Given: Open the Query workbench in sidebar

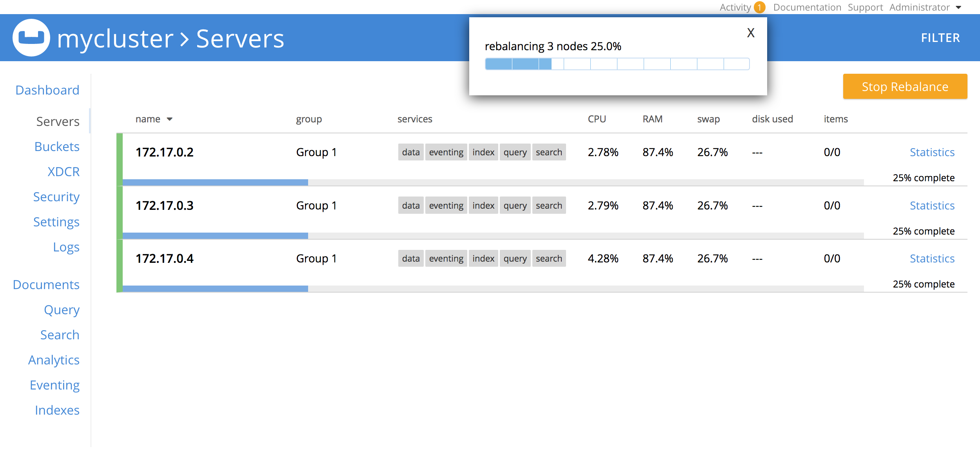Looking at the screenshot, I should coord(62,310).
